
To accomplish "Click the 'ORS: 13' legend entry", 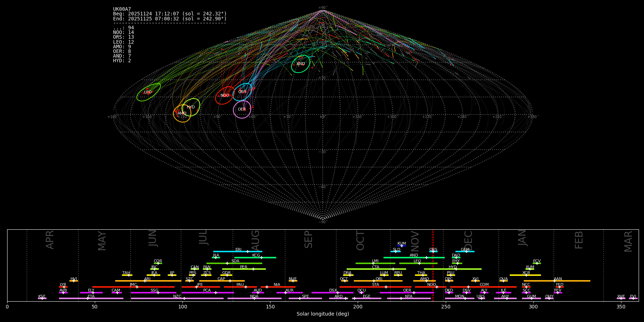I will point(123,37).
